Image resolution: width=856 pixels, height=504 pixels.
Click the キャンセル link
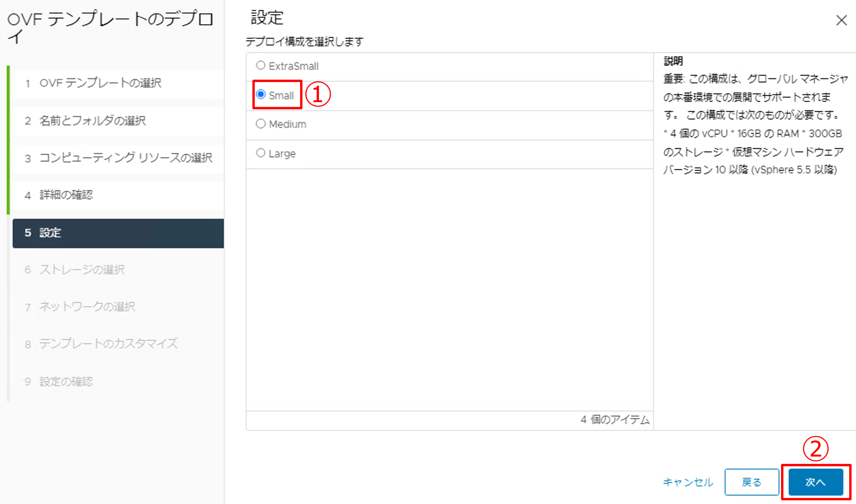tap(688, 482)
